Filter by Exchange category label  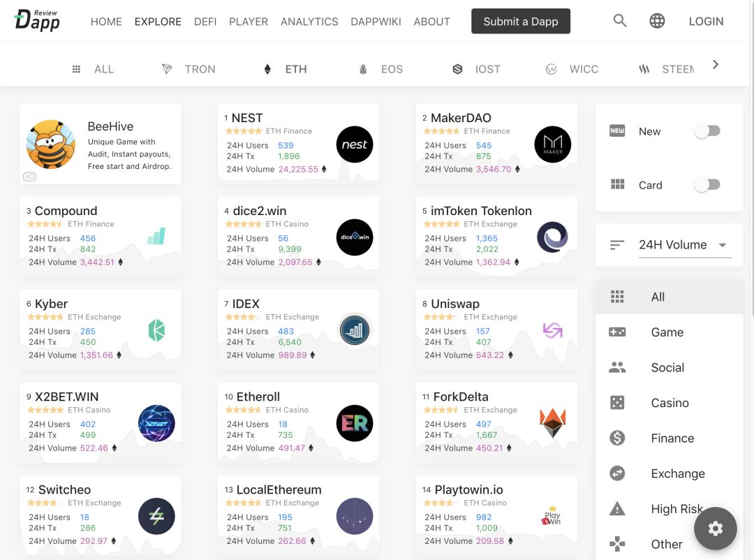(677, 473)
